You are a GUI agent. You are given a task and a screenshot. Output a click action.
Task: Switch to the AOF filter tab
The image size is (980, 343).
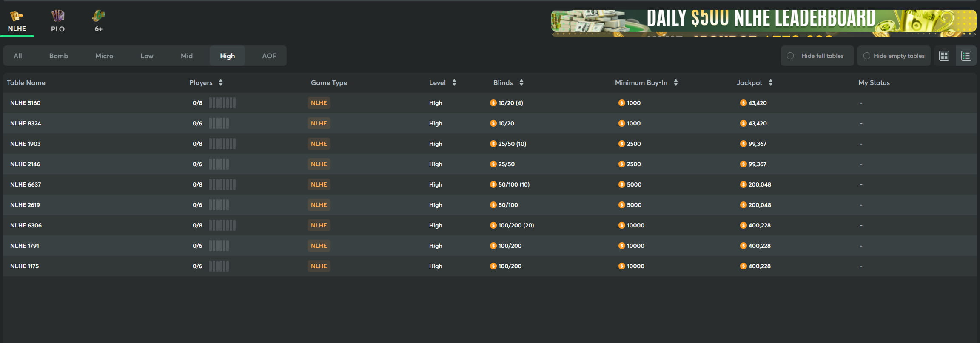point(269,56)
